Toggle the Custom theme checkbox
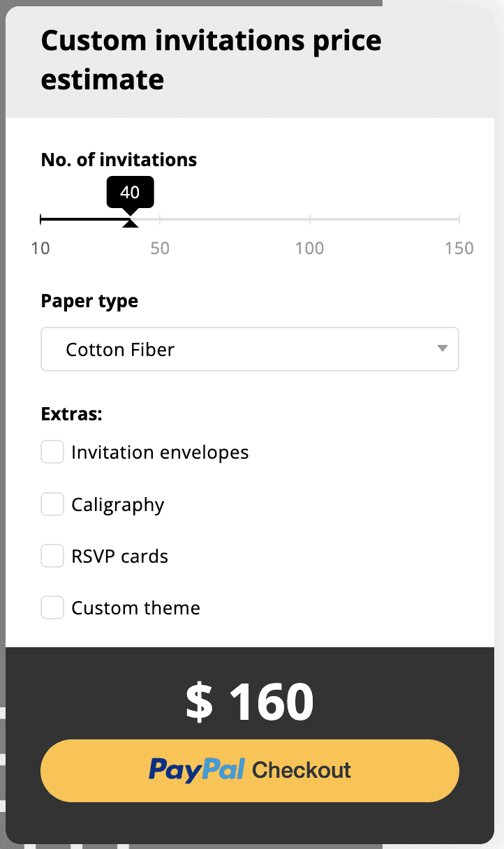This screenshot has width=504, height=849. pyautogui.click(x=52, y=607)
